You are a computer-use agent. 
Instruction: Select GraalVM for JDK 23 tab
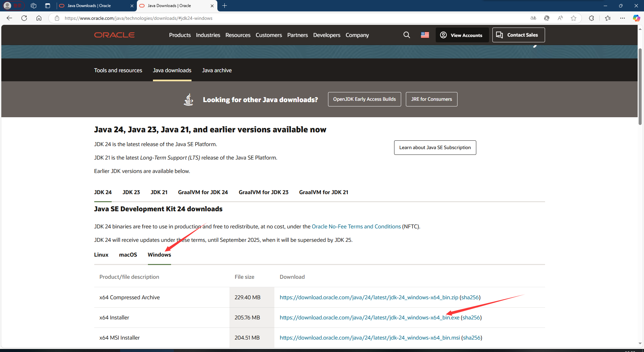tap(264, 192)
